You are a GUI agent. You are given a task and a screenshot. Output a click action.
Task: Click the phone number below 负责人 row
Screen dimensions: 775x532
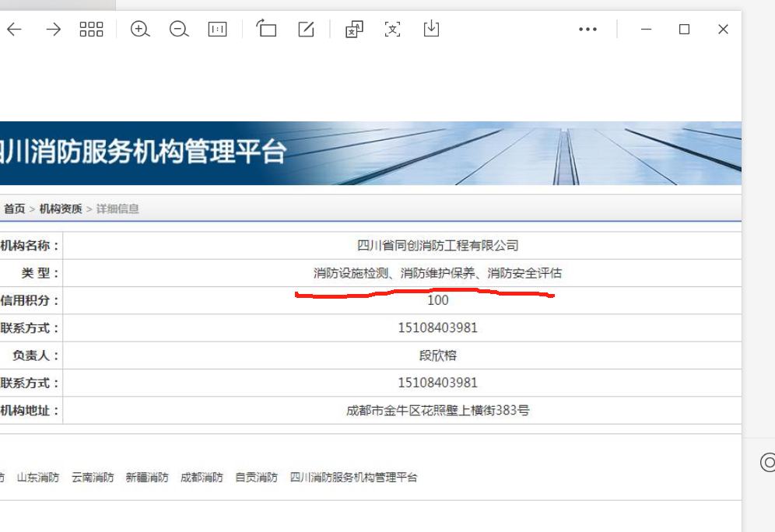click(438, 383)
